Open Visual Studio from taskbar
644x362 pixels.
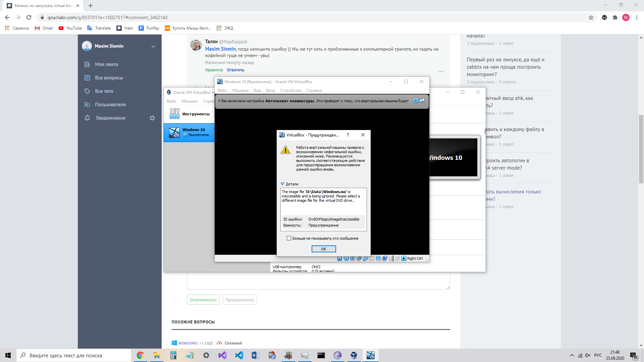[x=222, y=355]
